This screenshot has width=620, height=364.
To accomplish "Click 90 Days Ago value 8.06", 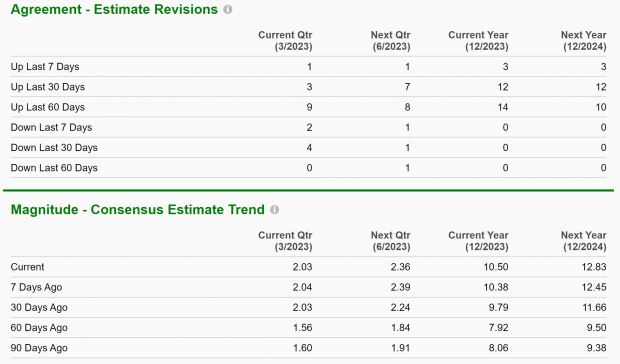I will click(x=499, y=348).
